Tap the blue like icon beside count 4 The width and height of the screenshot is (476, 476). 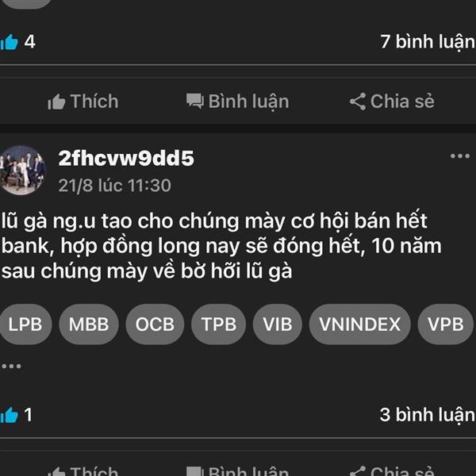point(9,42)
